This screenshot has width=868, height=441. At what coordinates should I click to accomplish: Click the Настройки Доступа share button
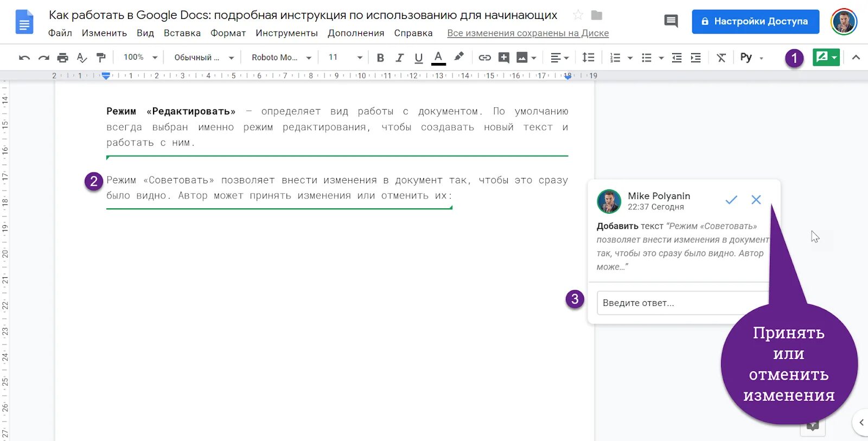click(x=756, y=22)
